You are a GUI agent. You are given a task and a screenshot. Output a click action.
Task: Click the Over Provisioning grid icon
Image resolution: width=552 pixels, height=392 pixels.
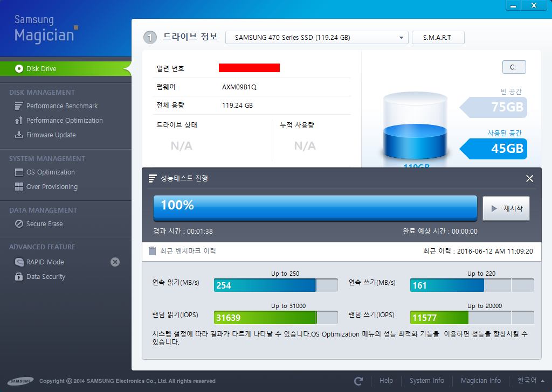[x=19, y=187]
